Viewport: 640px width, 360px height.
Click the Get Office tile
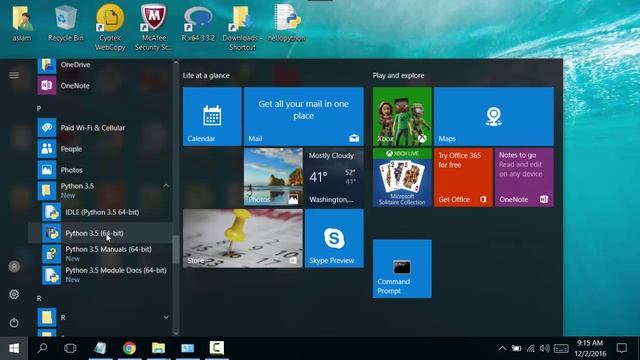[463, 177]
